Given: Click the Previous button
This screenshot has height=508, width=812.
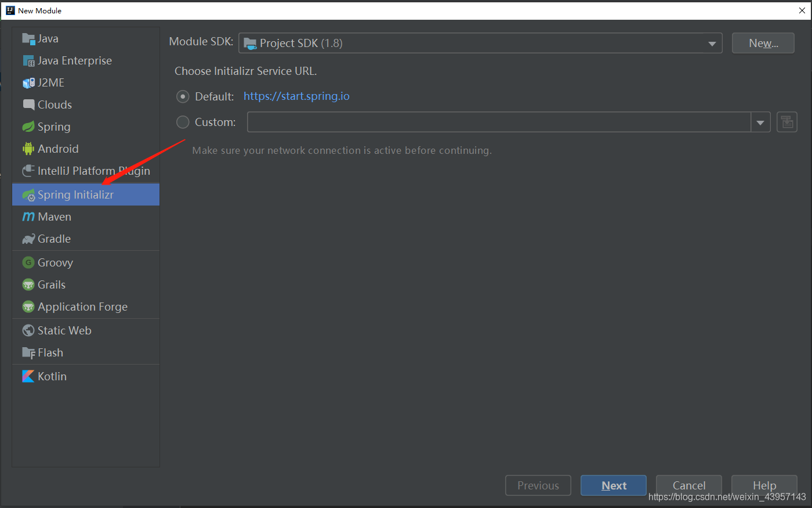Looking at the screenshot, I should pyautogui.click(x=538, y=486).
